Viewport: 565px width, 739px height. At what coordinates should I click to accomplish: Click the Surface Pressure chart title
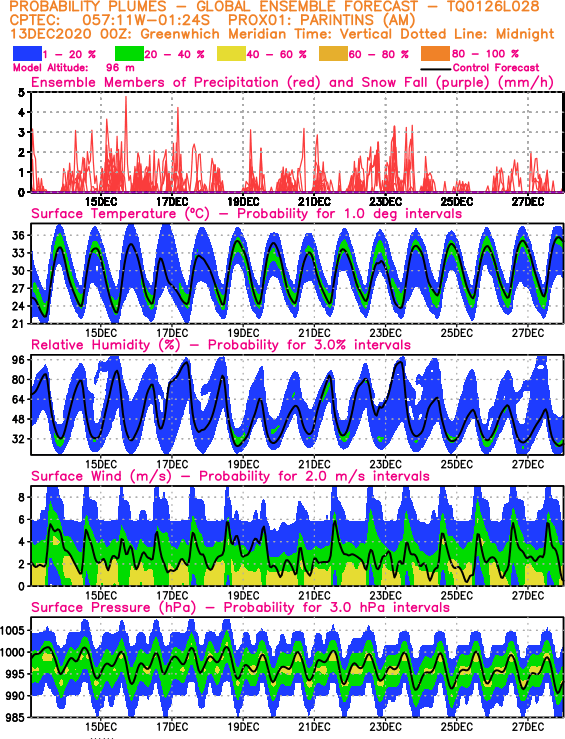pyautogui.click(x=240, y=607)
